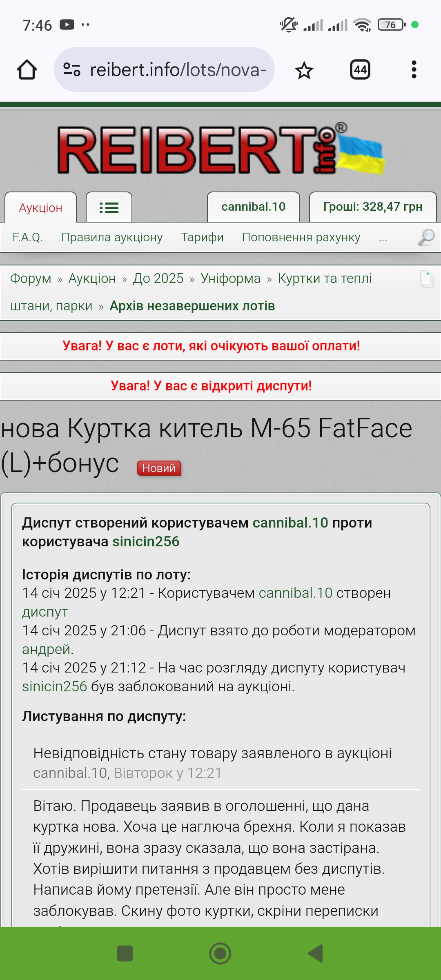Open the До 2025 breadcrumb
The height and width of the screenshot is (980, 441).
coord(158,278)
